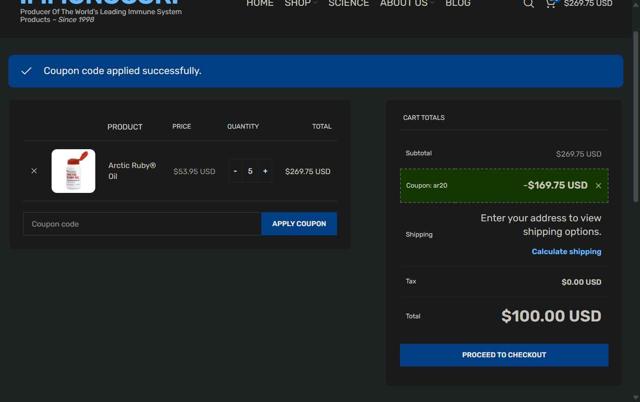Click the QUANTITY column header

click(243, 127)
